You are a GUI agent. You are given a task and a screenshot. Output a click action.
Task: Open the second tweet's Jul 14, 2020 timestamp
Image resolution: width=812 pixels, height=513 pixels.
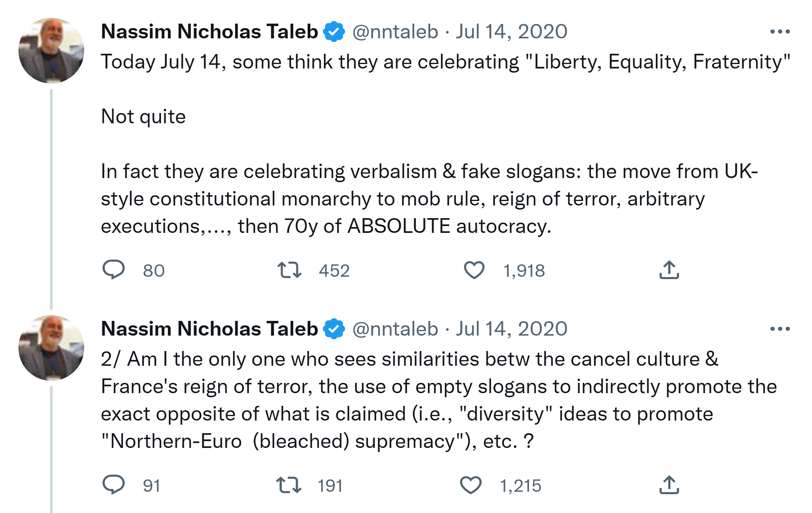click(512, 329)
